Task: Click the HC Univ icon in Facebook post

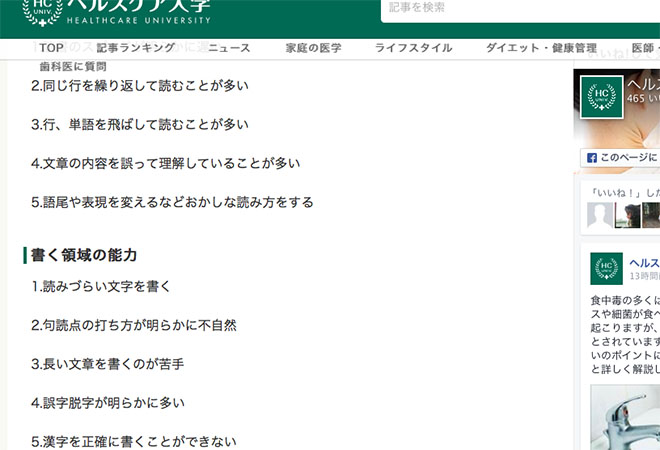Action: pos(606,267)
